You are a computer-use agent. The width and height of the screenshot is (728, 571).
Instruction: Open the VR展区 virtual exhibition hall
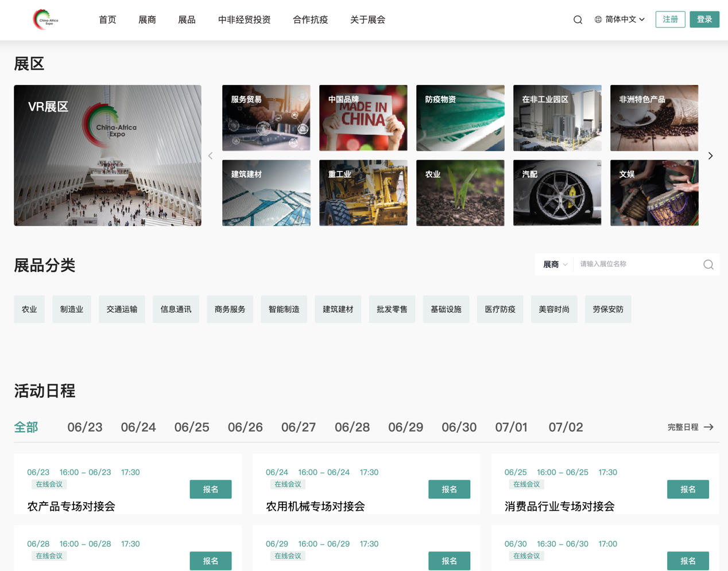point(107,155)
